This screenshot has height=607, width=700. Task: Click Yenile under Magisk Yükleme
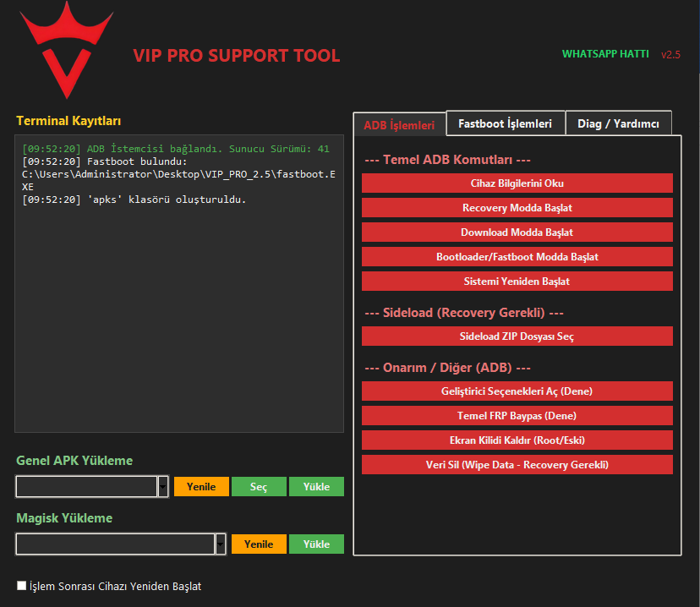(x=259, y=544)
